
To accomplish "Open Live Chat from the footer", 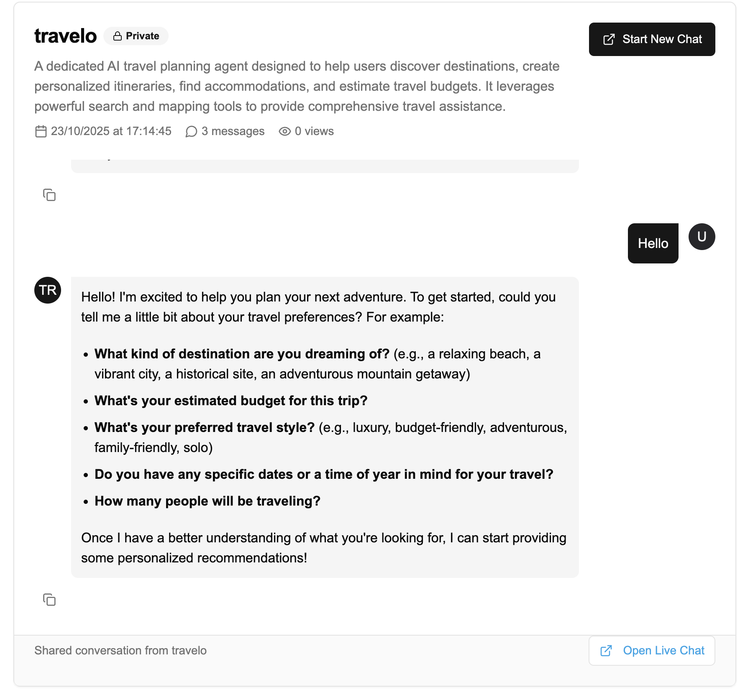I will coord(652,651).
